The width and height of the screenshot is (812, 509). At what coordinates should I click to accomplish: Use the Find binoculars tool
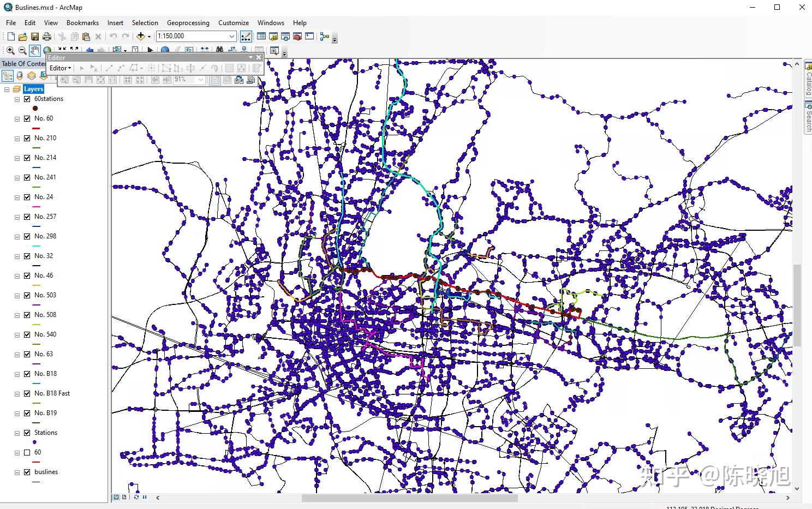point(220,50)
